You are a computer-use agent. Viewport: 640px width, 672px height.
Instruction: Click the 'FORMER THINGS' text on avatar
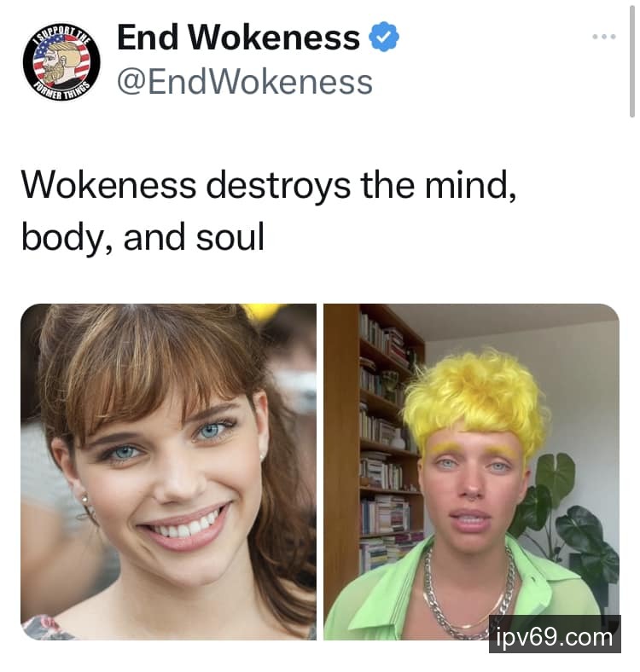(63, 90)
